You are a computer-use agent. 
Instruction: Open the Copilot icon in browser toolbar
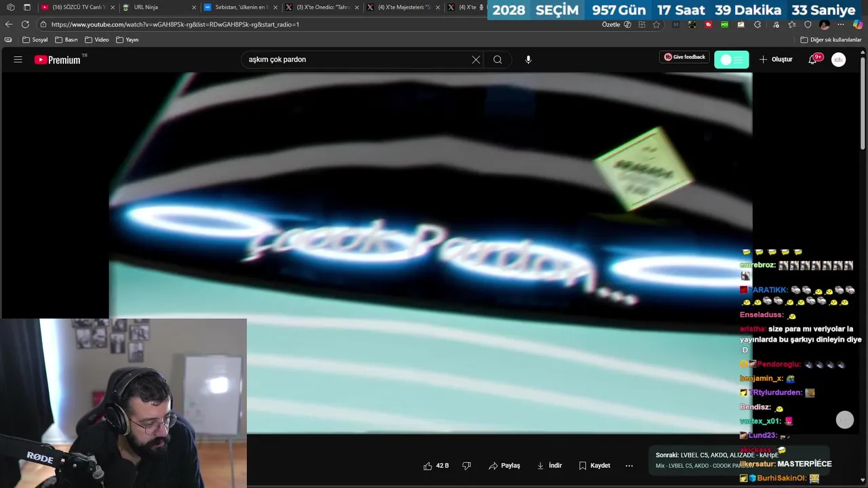tap(858, 24)
